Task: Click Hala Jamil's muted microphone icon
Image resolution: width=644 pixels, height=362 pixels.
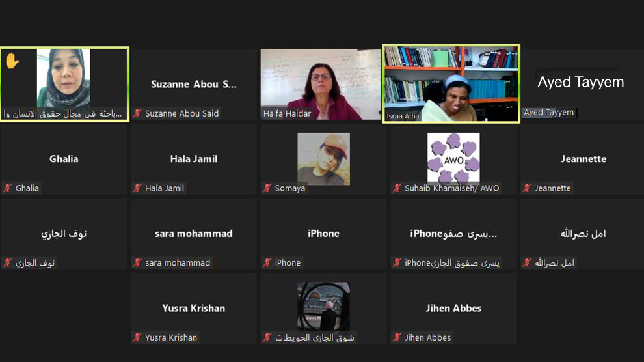Action: (138, 188)
